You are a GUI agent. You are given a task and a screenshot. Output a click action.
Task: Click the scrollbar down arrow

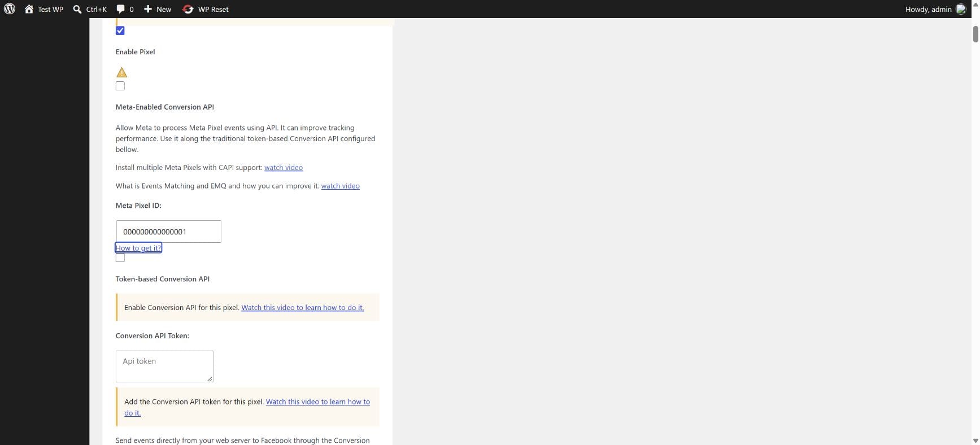(x=975, y=440)
